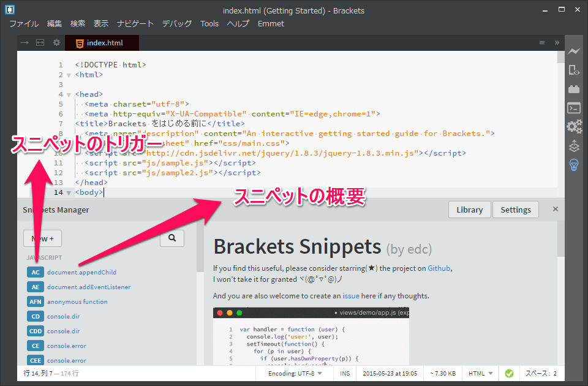Open the Github link
The image size is (588, 386).
click(439, 268)
